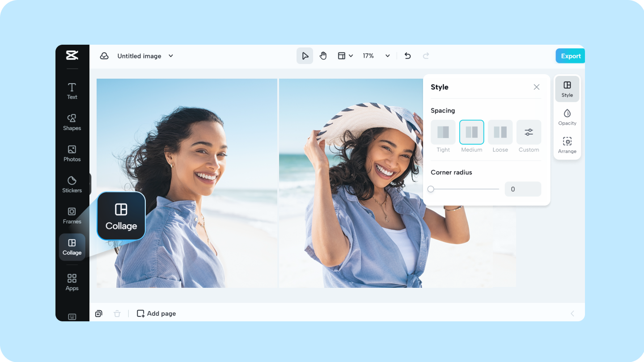644x362 pixels.
Task: Activate the Select pointer tool
Action: tap(305, 56)
